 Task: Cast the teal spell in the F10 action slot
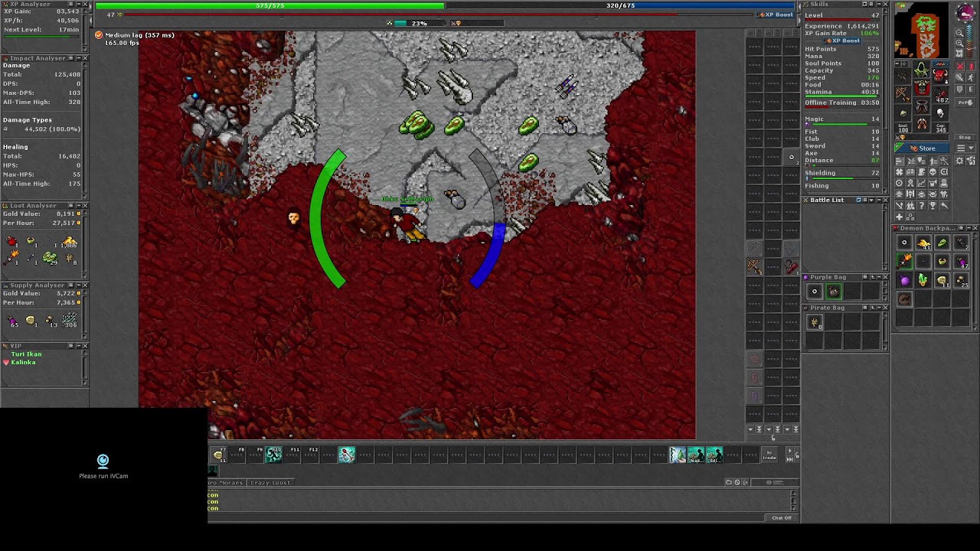tap(273, 455)
